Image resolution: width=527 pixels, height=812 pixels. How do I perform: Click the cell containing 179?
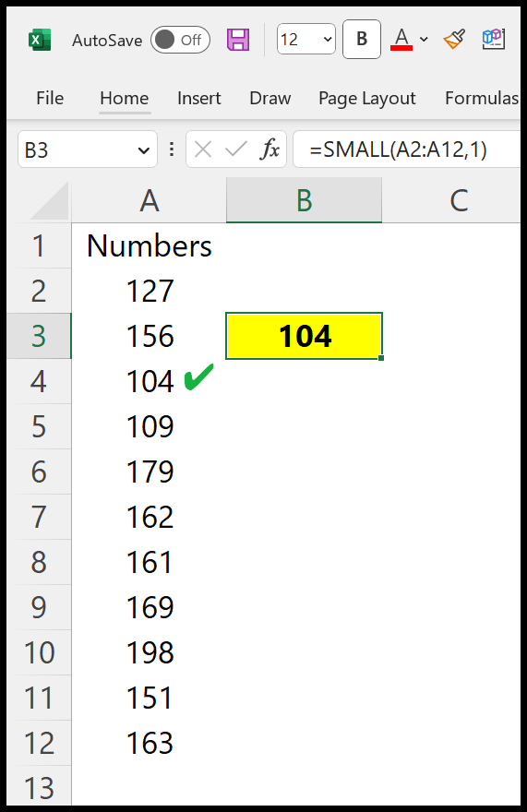tap(149, 472)
